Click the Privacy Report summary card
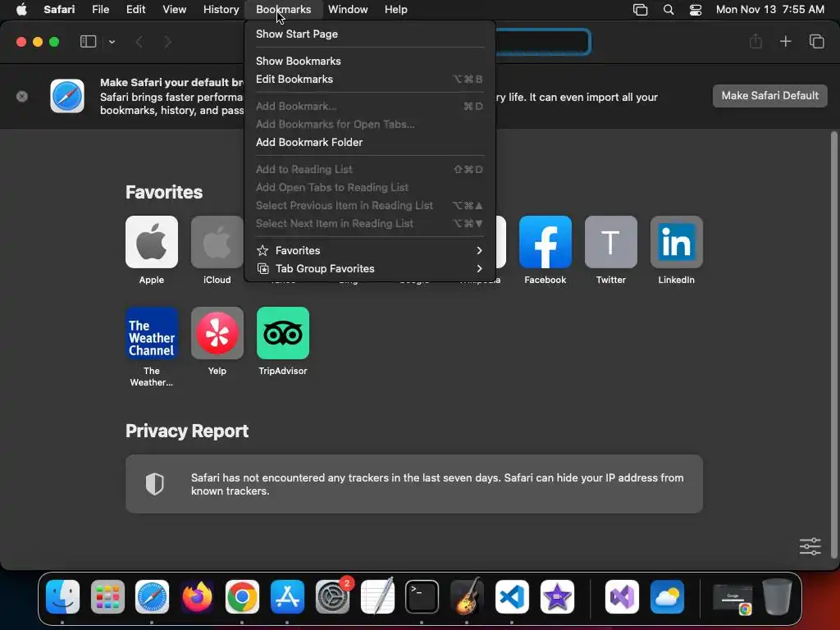 414,484
